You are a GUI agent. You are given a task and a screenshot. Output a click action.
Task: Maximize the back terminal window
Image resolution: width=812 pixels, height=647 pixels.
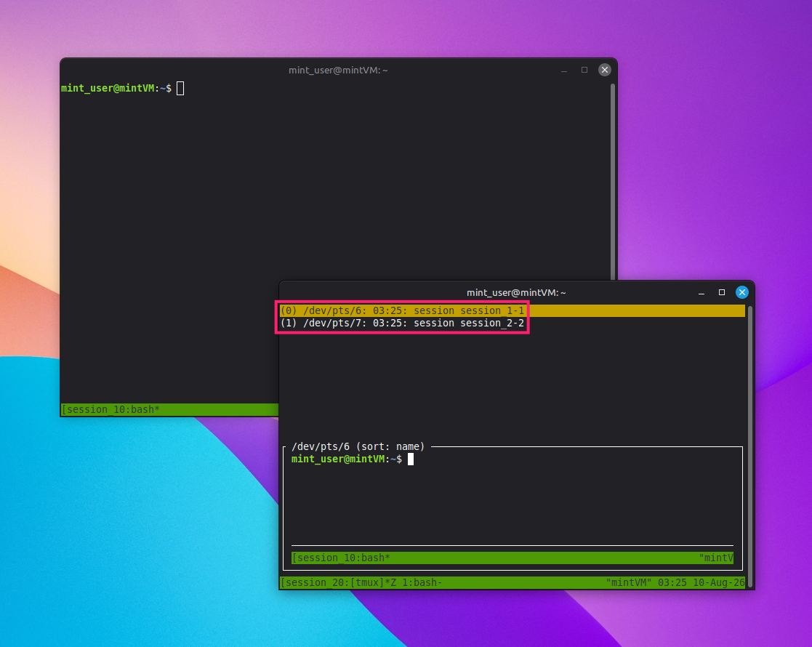[584, 70]
